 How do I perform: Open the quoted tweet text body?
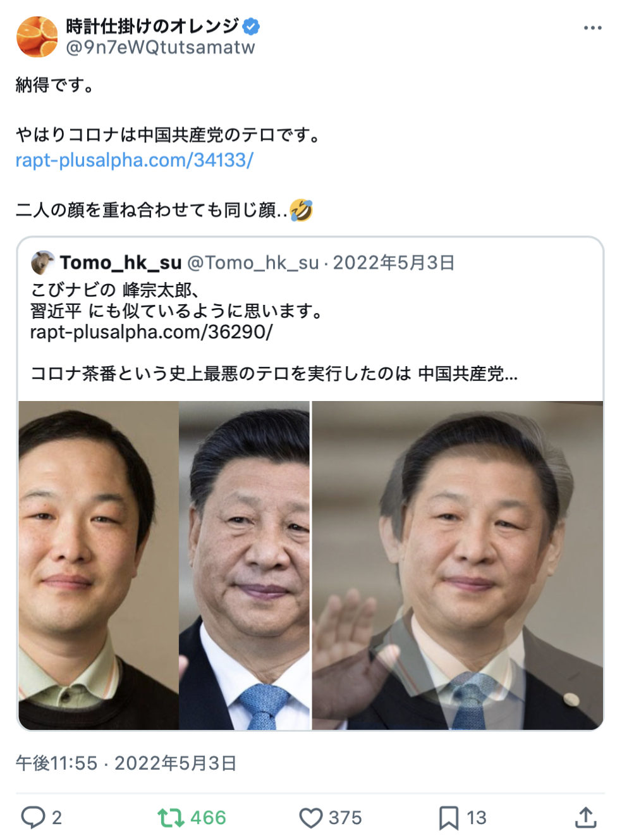[274, 332]
